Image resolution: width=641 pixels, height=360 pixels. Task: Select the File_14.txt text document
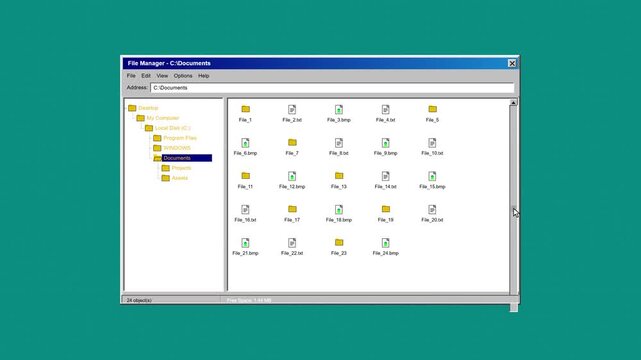(385, 176)
